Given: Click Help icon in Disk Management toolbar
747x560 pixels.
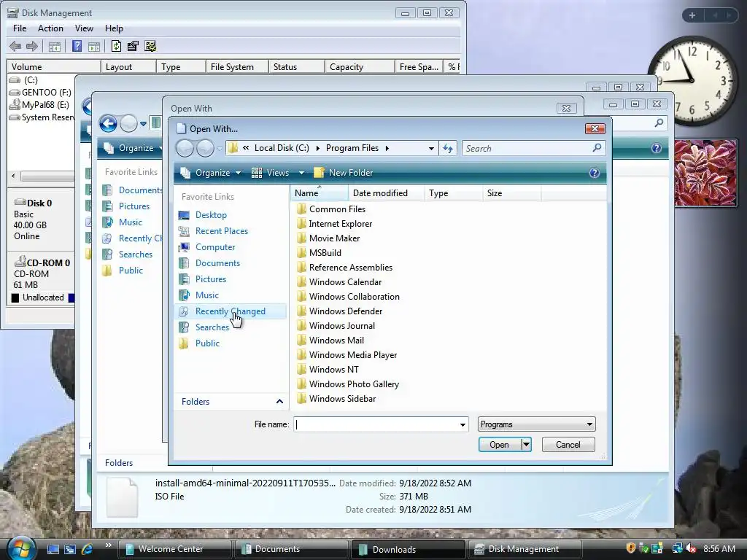Looking at the screenshot, I should (x=77, y=46).
